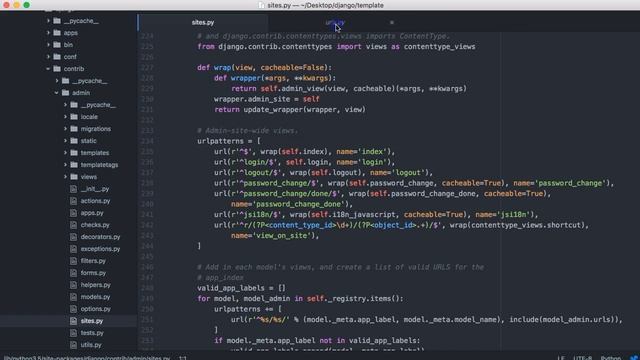Expand the locale folder chevron

click(65, 117)
